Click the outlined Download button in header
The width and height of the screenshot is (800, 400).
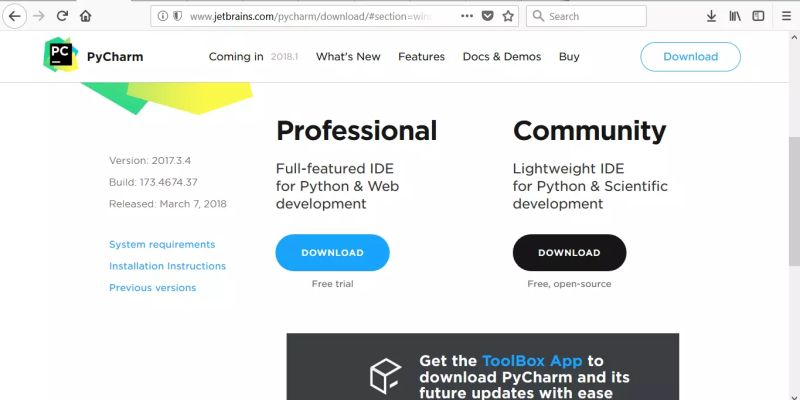pos(690,57)
